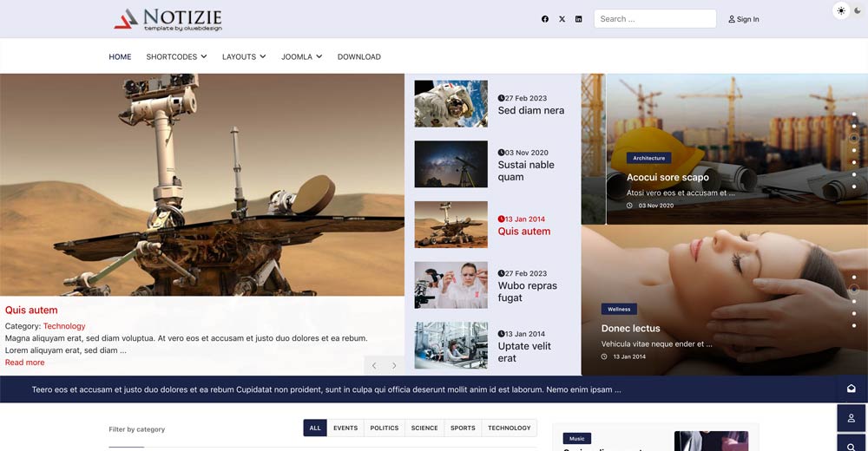868x451 pixels.
Task: Click the Mars rover main slide image
Action: point(202,185)
